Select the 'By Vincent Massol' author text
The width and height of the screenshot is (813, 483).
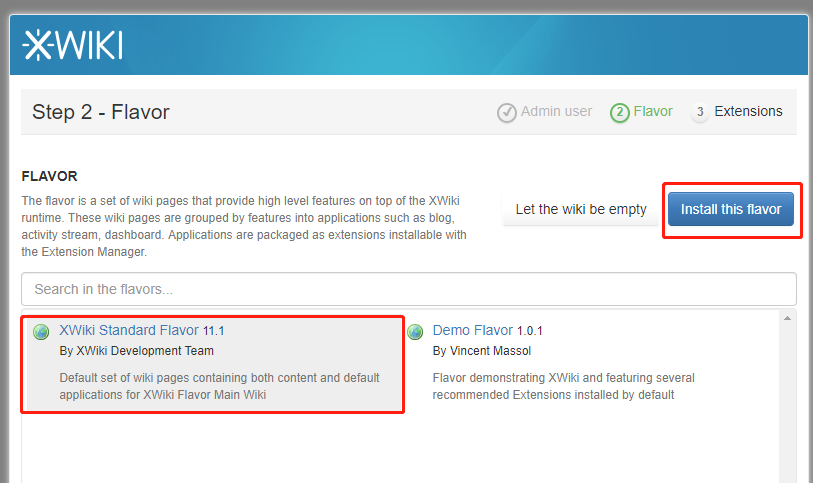[482, 351]
